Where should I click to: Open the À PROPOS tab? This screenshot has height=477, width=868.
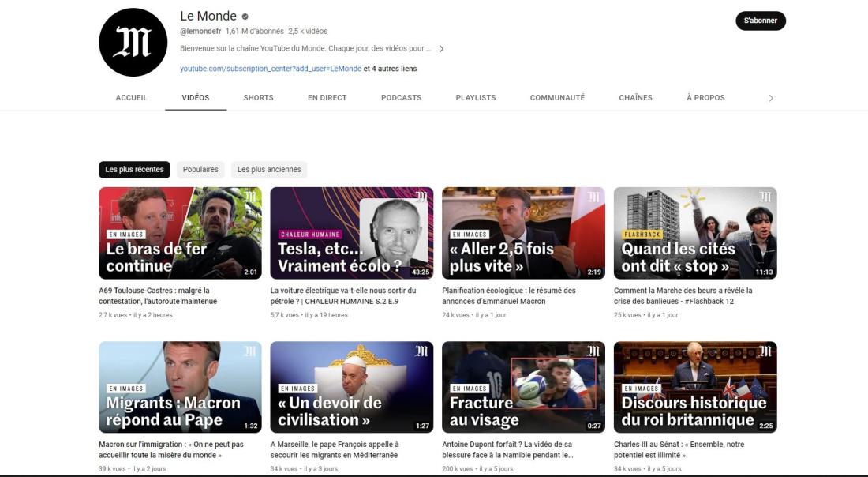tap(705, 97)
